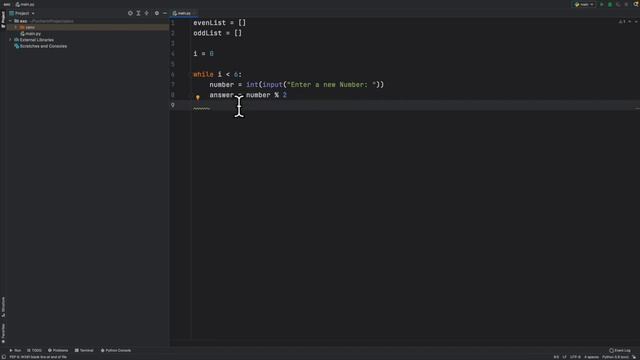Screen dimensions: 640x360
Task: Click the caret line:column position indicator
Action: (x=556, y=357)
